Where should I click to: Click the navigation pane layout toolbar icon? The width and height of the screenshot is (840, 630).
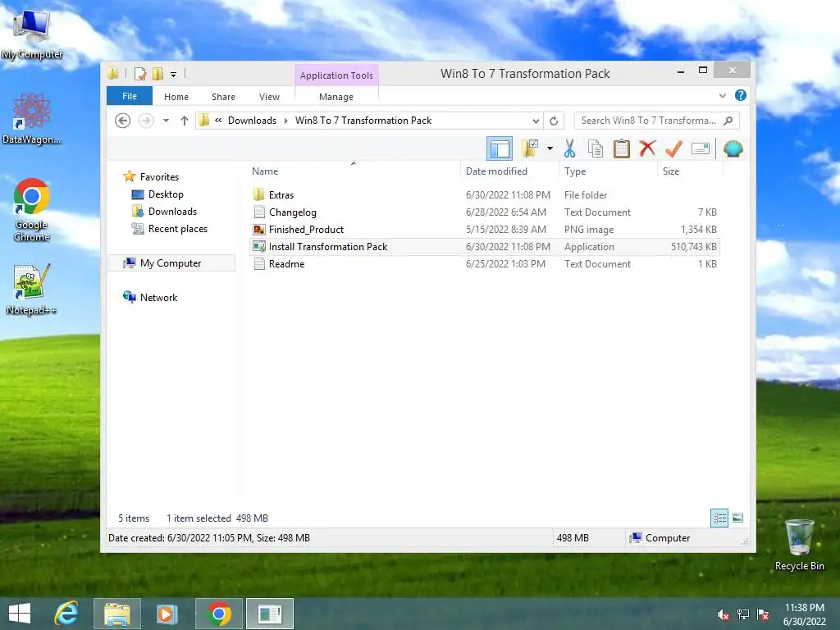click(500, 148)
